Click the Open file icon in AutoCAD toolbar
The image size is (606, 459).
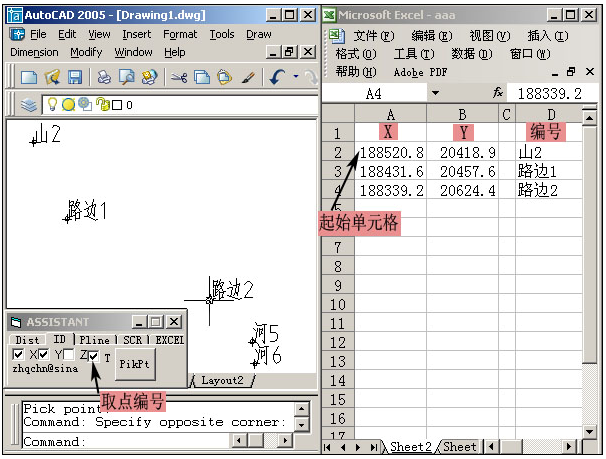click(x=52, y=77)
